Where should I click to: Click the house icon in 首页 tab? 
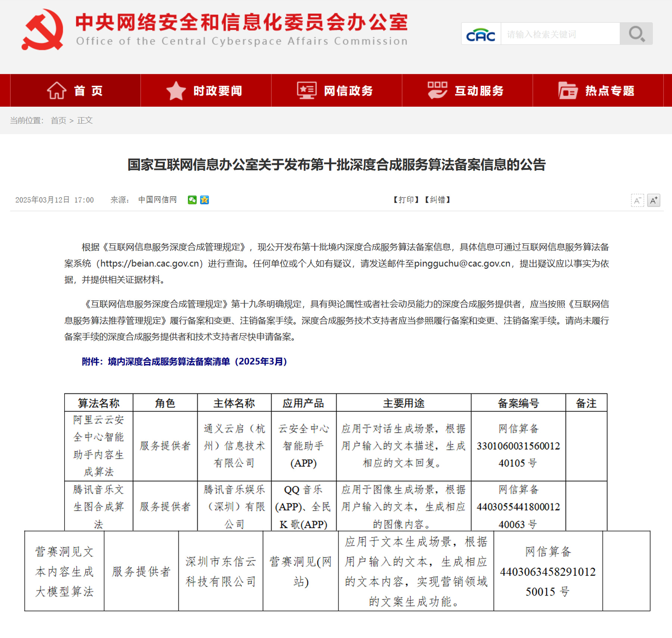(56, 91)
